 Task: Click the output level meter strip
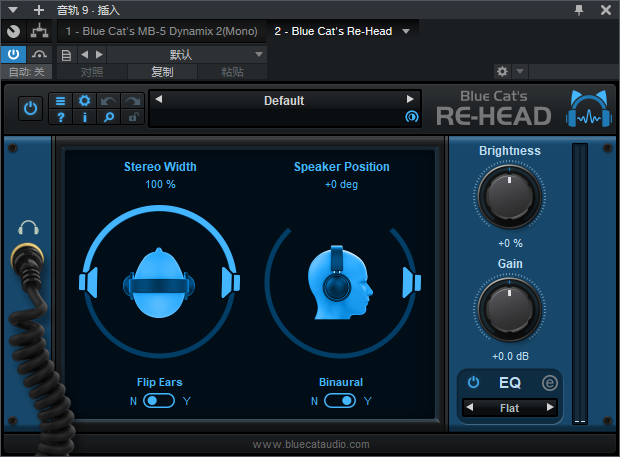pos(580,284)
